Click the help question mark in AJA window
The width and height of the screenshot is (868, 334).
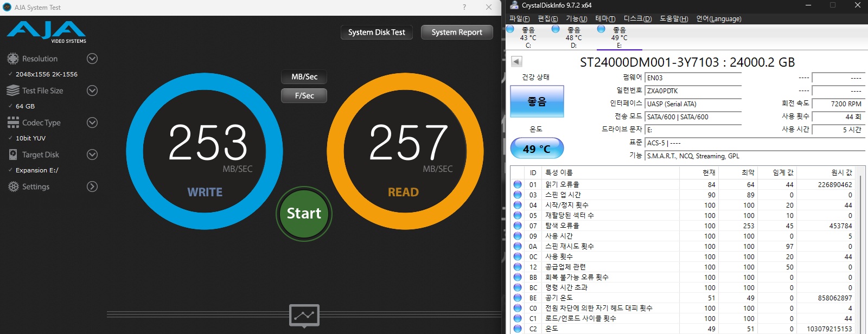coord(464,7)
